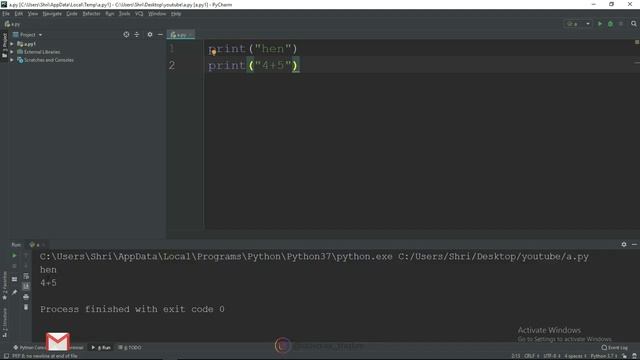Open the Edit menu
This screenshot has width=640, height=360.
[19, 14]
